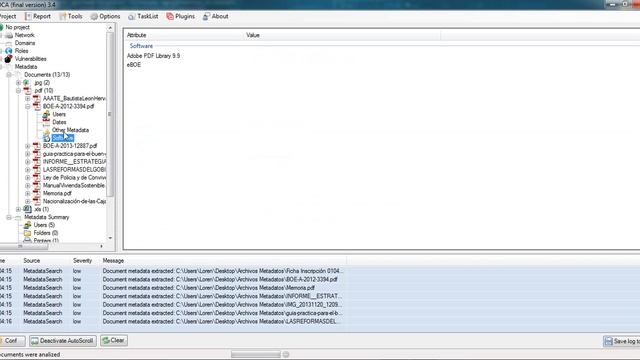640x360 pixels.
Task: Click the Attribute column header
Action: pos(183,35)
